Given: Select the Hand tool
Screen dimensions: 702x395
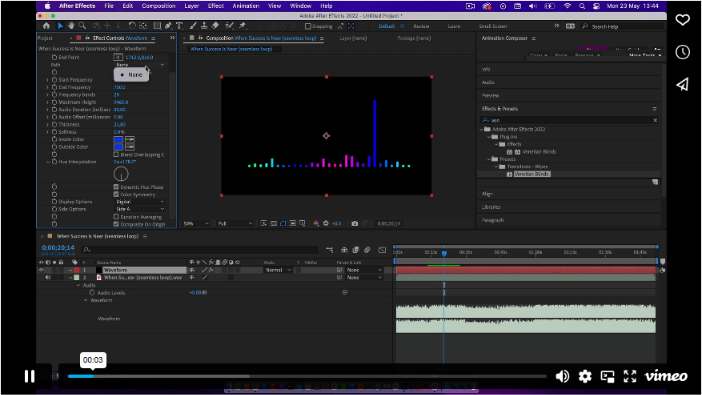Looking at the screenshot, I should (71, 26).
